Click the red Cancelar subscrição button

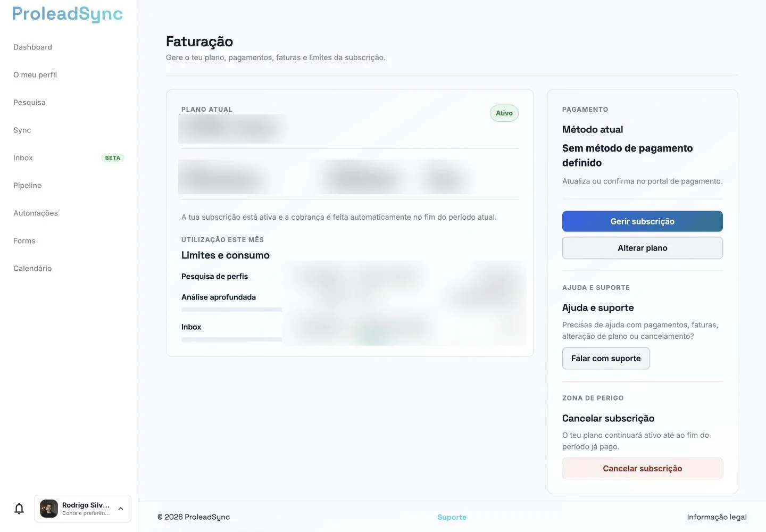643,469
